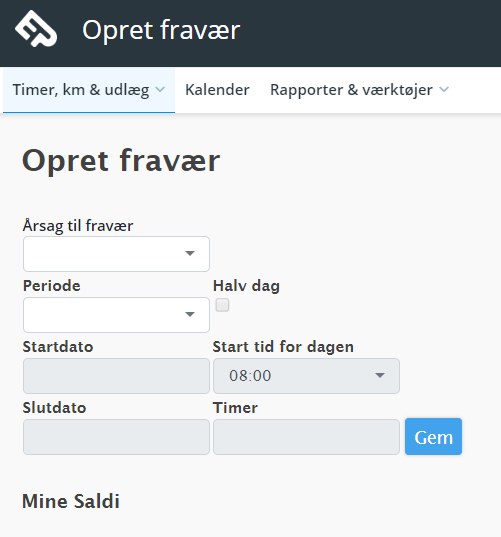The image size is (501, 537).
Task: Click the EP logo in header
Action: (x=36, y=29)
